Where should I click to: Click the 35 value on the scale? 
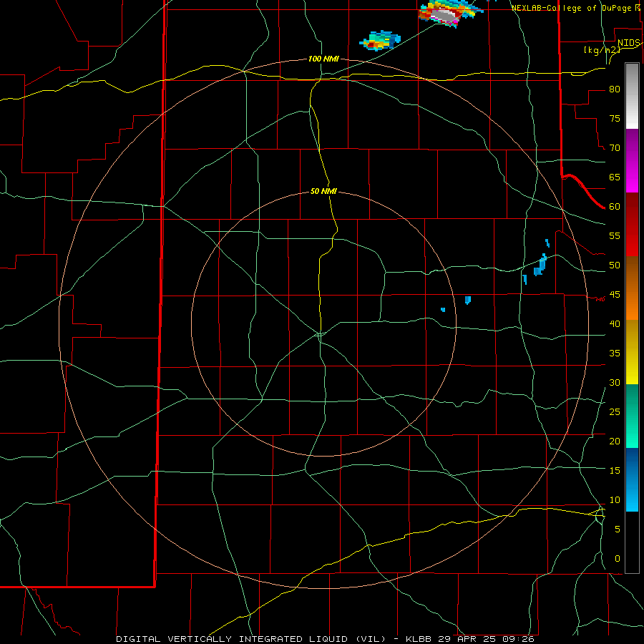pyautogui.click(x=615, y=353)
